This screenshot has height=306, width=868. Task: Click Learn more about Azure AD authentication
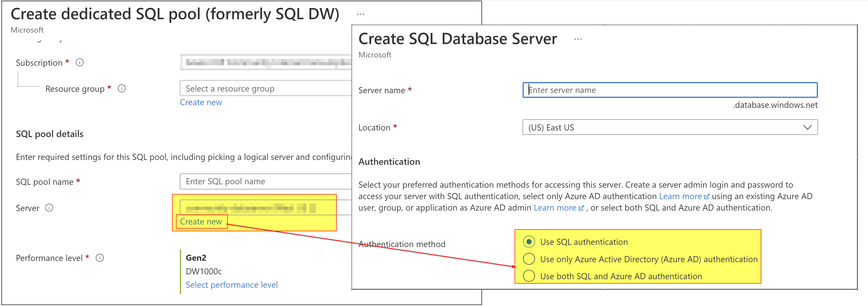pos(680,196)
